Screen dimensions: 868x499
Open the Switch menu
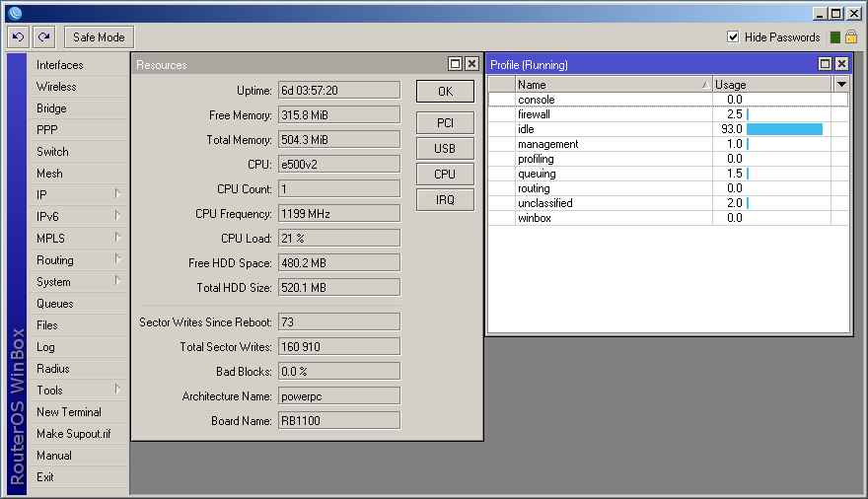(x=78, y=152)
